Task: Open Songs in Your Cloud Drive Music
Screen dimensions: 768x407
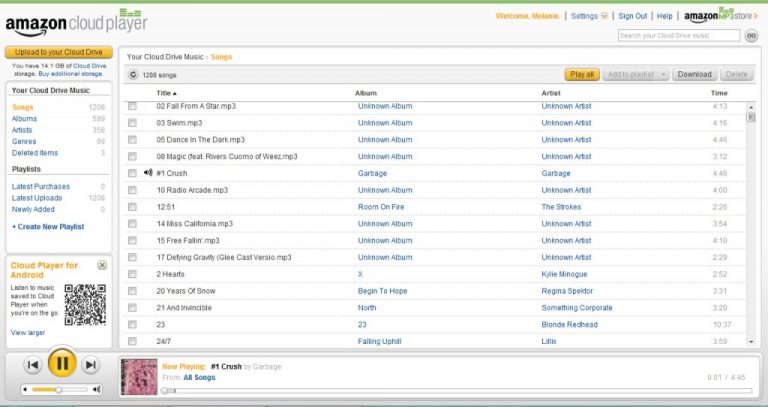Action: pyautogui.click(x=23, y=107)
